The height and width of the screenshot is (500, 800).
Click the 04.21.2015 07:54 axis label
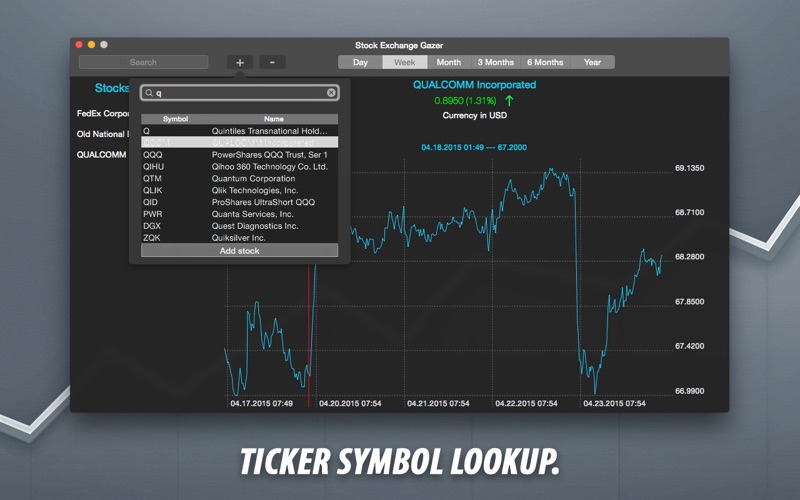point(438,404)
